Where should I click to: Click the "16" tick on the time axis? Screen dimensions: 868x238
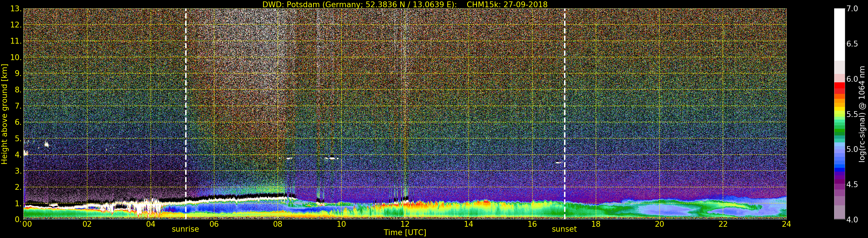click(532, 224)
